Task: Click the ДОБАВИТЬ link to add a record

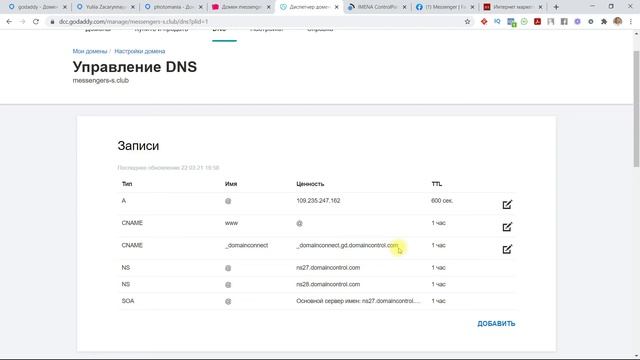Action: click(x=496, y=323)
